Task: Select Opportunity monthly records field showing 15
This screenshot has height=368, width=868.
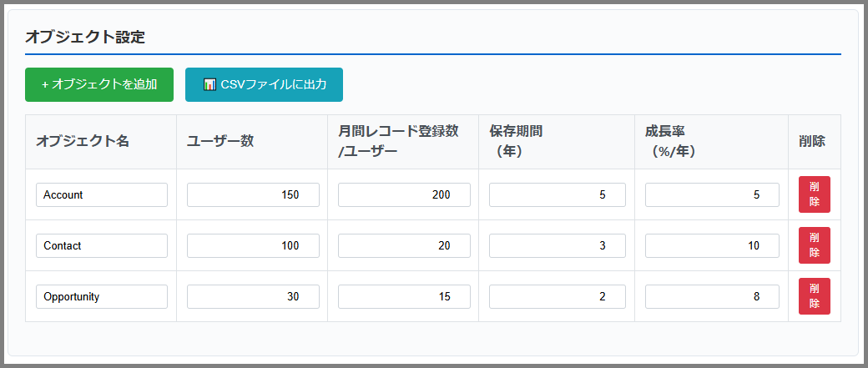Action: click(404, 296)
